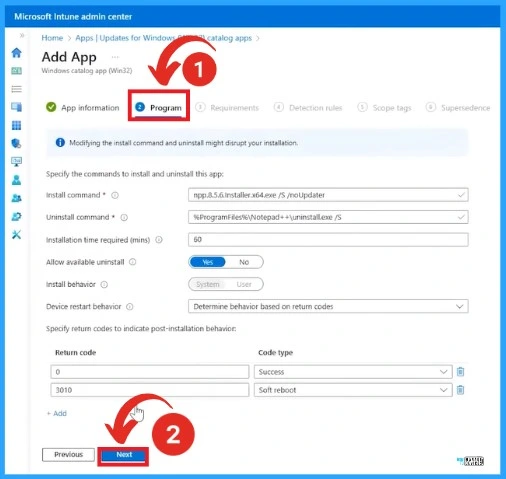Screen dimensions: 506x479
Task: Click return code 0 input field
Action: coord(150,372)
